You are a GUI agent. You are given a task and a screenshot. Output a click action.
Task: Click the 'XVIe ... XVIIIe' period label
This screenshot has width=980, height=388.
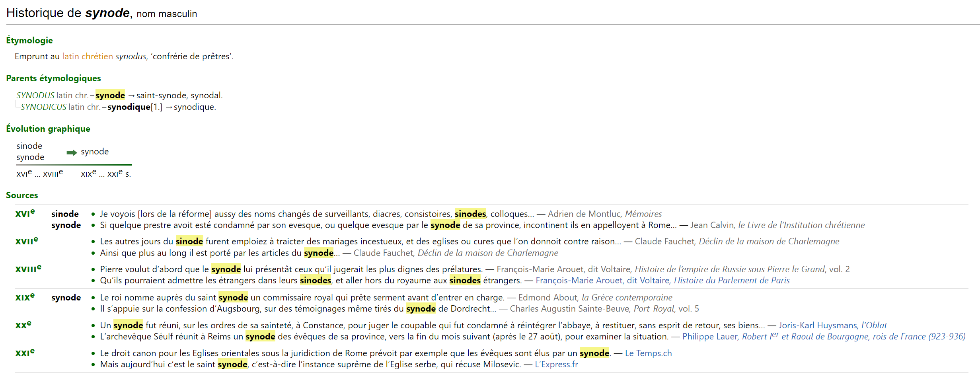click(39, 174)
